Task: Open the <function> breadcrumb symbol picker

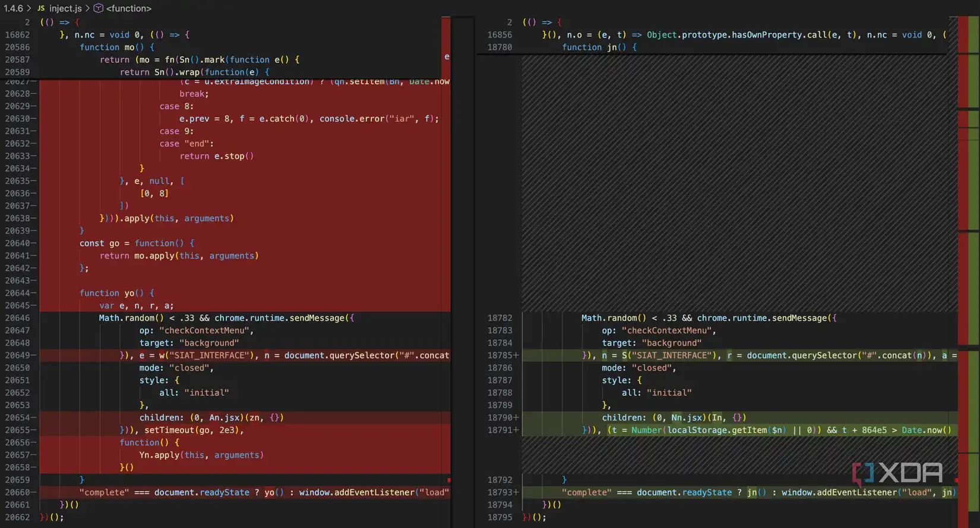Action: click(x=129, y=8)
